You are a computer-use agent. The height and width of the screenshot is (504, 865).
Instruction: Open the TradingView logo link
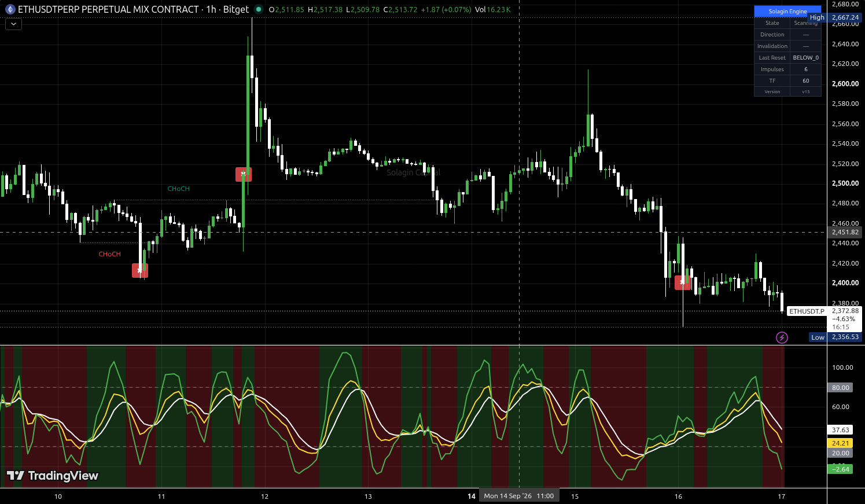[x=53, y=476]
